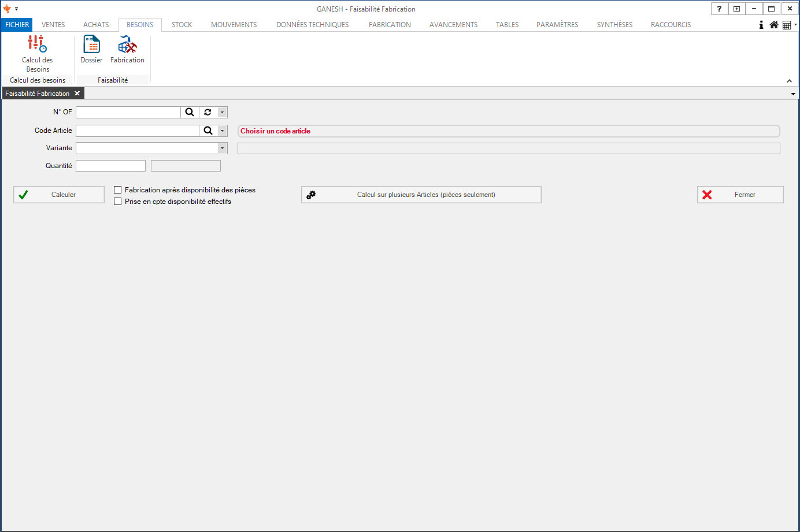Refresh the N° OF list
Viewport: 800px width, 532px height.
(x=208, y=112)
